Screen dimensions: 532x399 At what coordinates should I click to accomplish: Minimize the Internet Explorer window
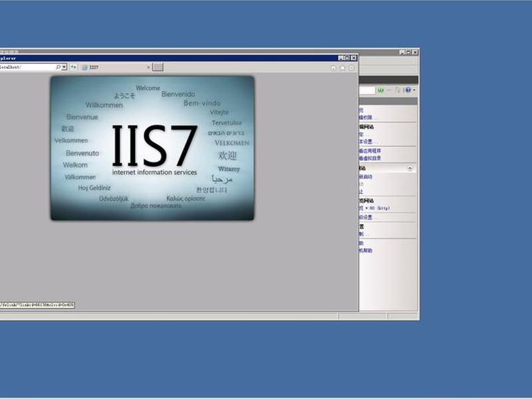coord(341,58)
